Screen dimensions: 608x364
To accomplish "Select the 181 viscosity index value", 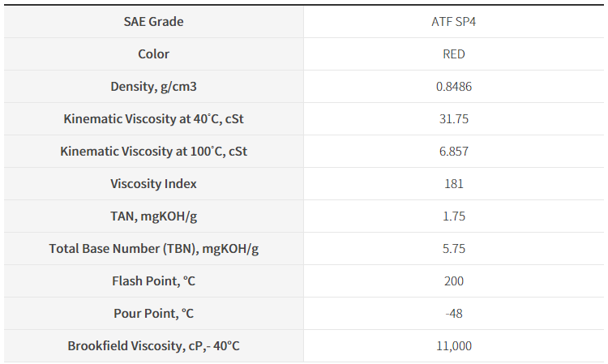I will 454,184.
